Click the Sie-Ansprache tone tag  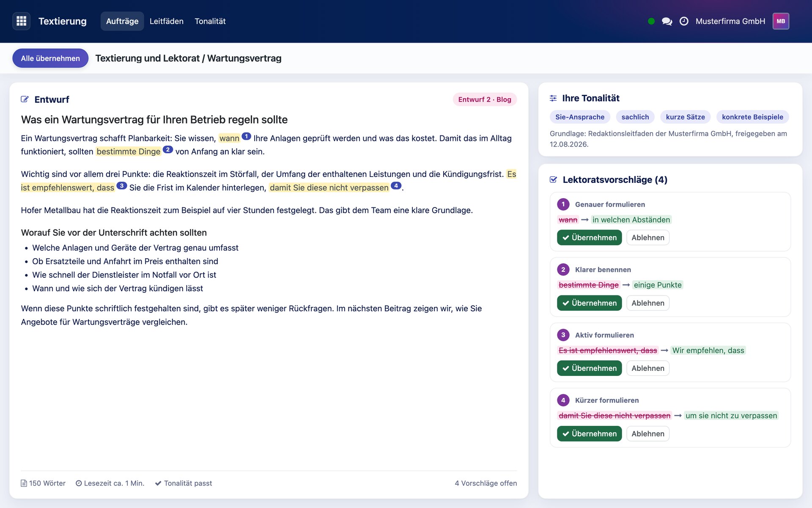[x=580, y=117]
